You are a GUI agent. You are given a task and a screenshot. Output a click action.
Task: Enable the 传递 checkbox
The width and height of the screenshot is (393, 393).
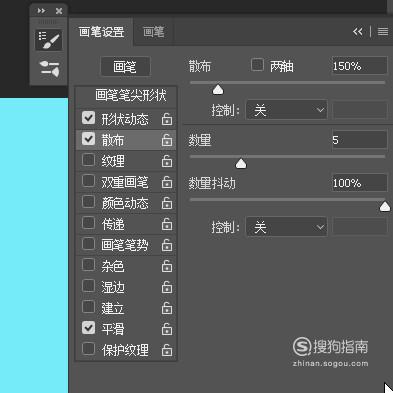click(88, 223)
